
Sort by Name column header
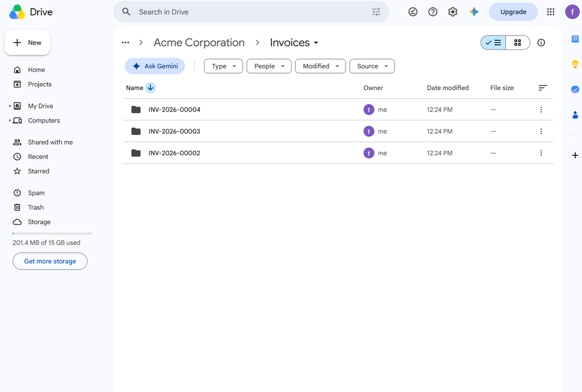[x=134, y=88]
